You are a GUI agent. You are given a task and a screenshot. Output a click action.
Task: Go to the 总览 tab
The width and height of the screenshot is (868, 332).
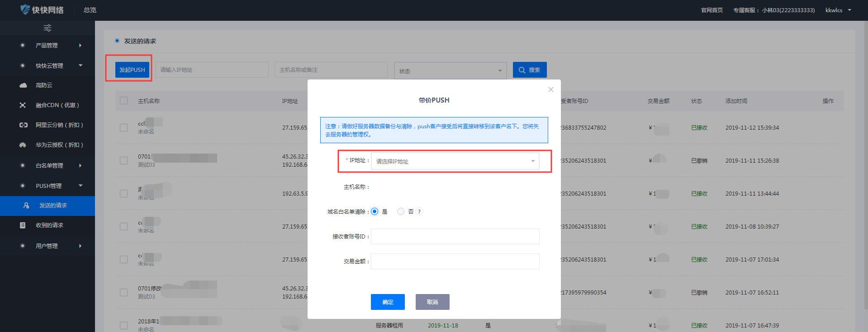(x=90, y=10)
